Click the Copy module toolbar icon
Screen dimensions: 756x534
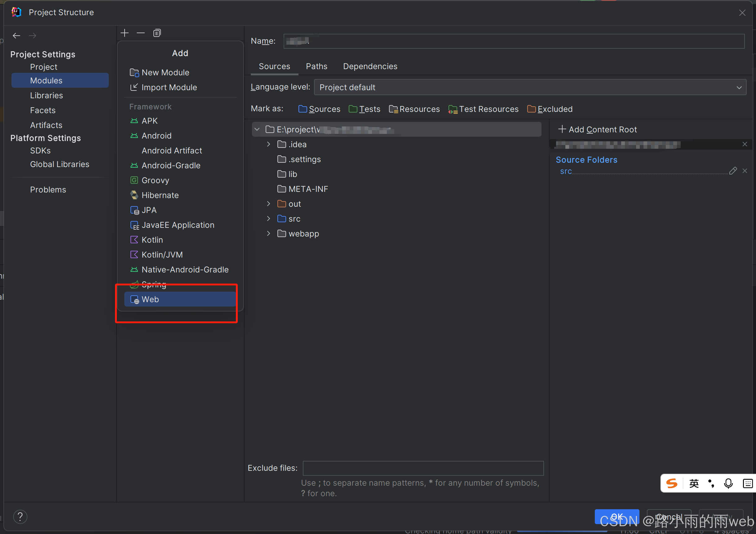[157, 33]
